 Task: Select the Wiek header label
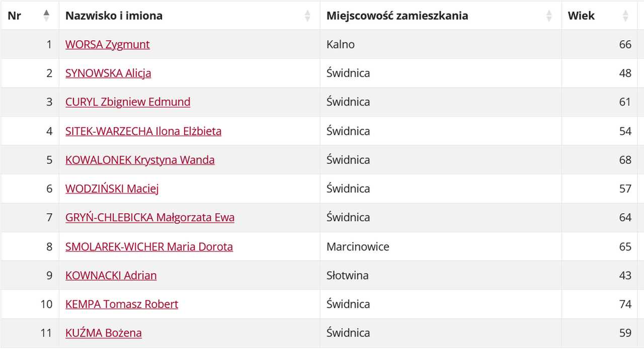[x=581, y=16]
